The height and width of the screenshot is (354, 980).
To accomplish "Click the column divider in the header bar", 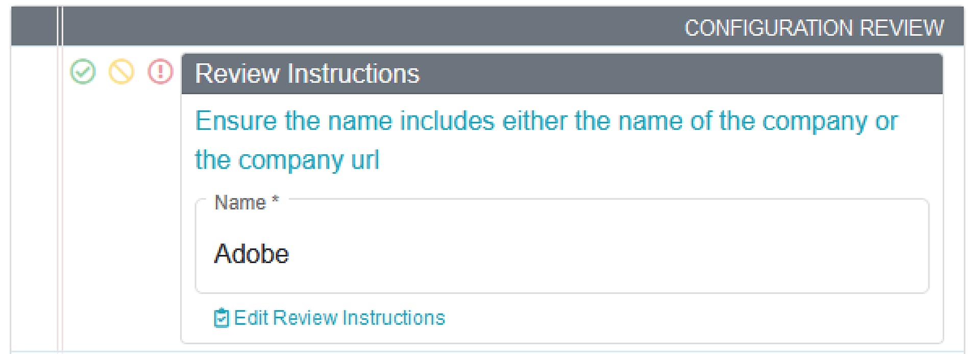I will click(60, 27).
